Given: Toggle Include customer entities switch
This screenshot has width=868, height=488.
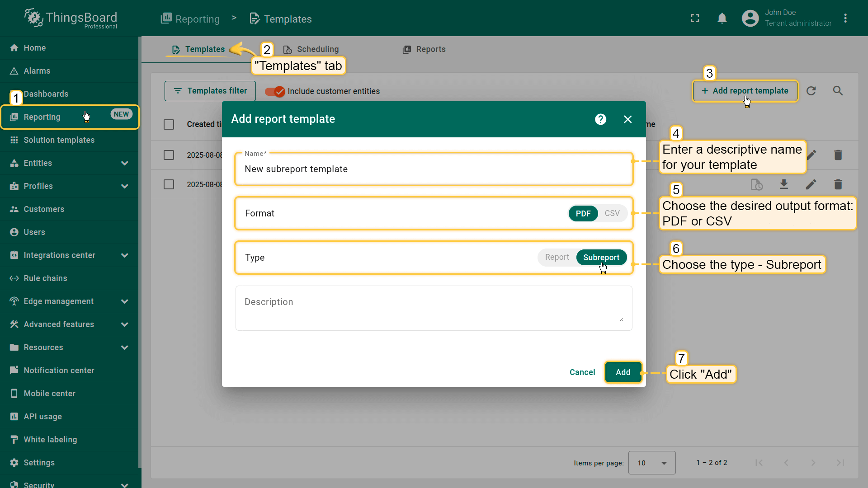Looking at the screenshot, I should [x=275, y=91].
